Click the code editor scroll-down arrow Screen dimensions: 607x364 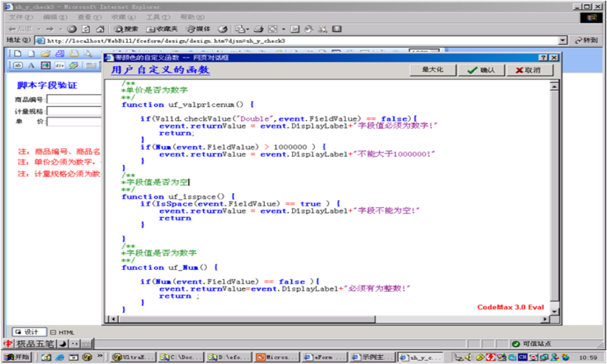point(554,311)
